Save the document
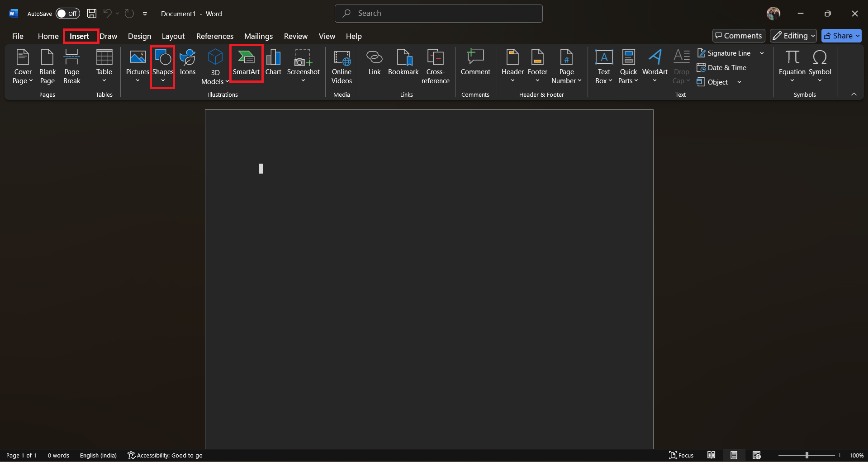868x462 pixels. (x=92, y=14)
